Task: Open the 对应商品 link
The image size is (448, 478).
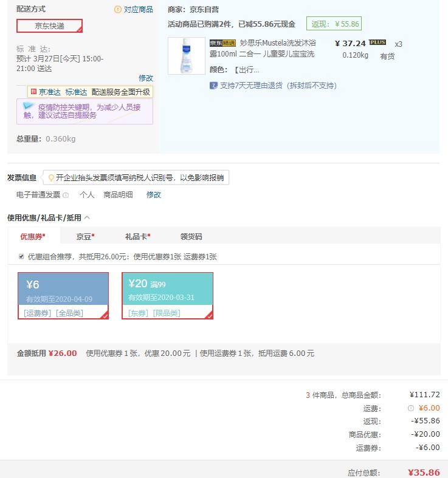Action: tap(138, 10)
